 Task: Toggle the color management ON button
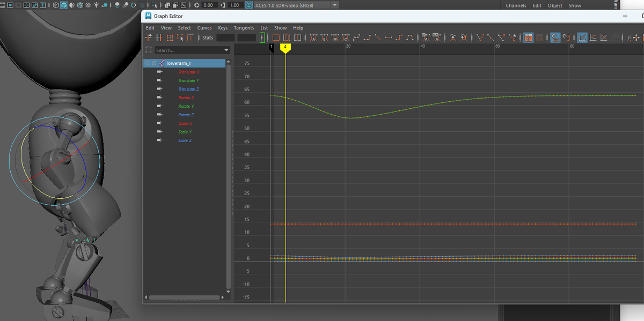250,5
